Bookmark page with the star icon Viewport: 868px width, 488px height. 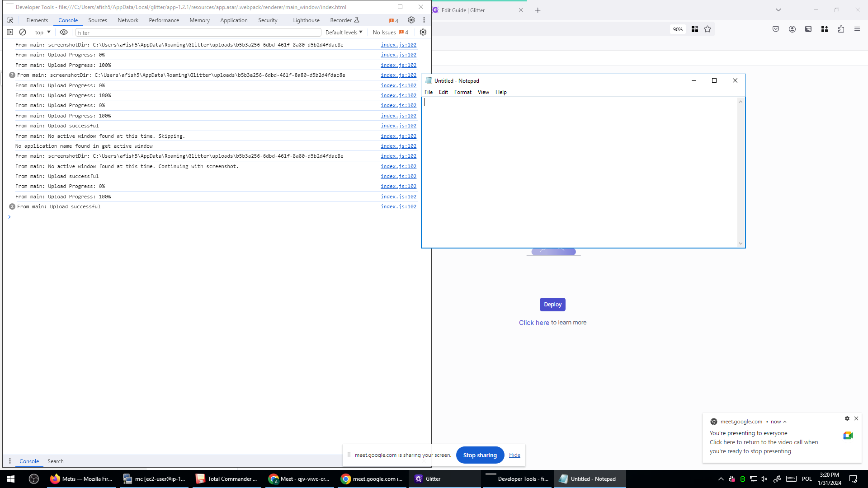point(708,29)
